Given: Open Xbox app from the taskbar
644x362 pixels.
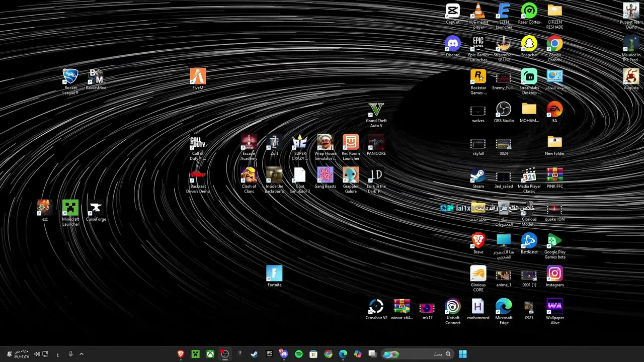Looking at the screenshot, I should coord(210,354).
